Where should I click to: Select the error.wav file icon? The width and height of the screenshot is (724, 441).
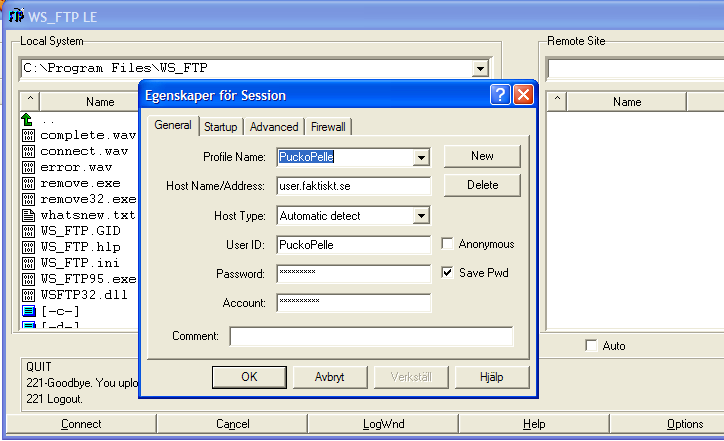[x=28, y=167]
